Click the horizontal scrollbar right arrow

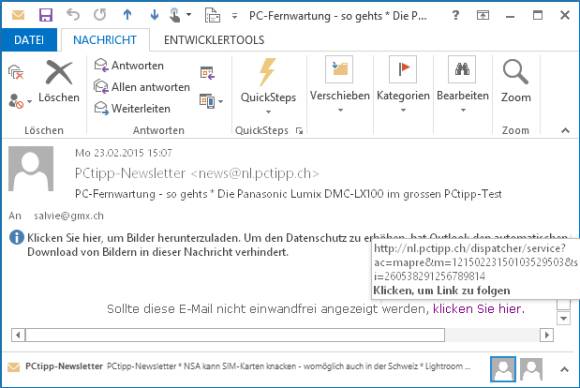[x=547, y=335]
